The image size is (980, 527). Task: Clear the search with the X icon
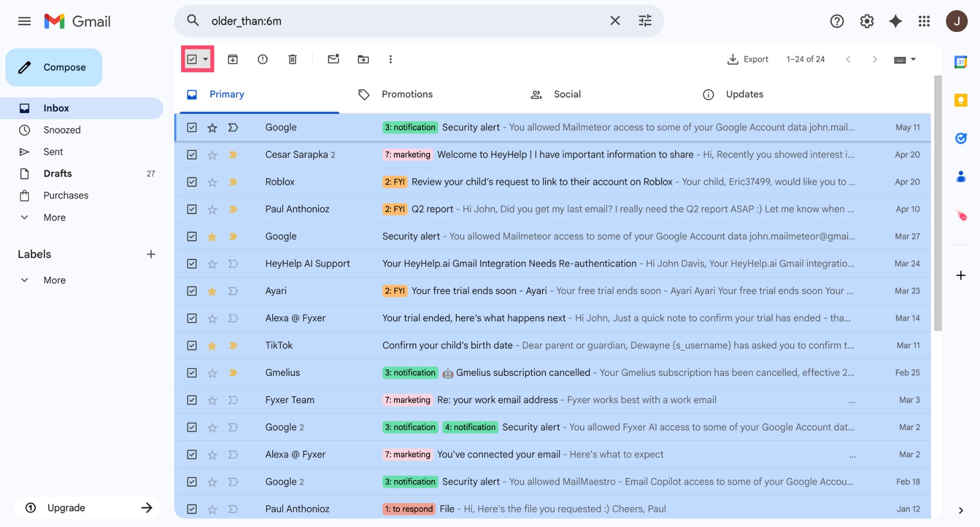[x=615, y=21]
